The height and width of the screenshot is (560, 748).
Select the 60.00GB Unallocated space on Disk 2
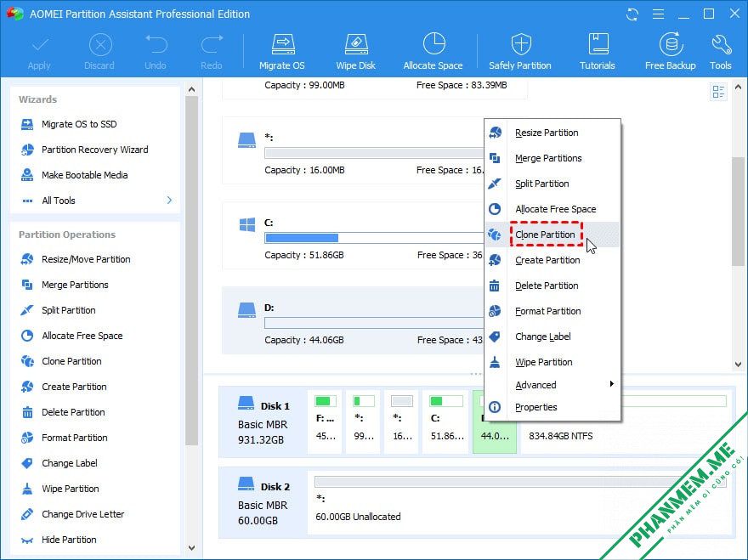click(520, 502)
